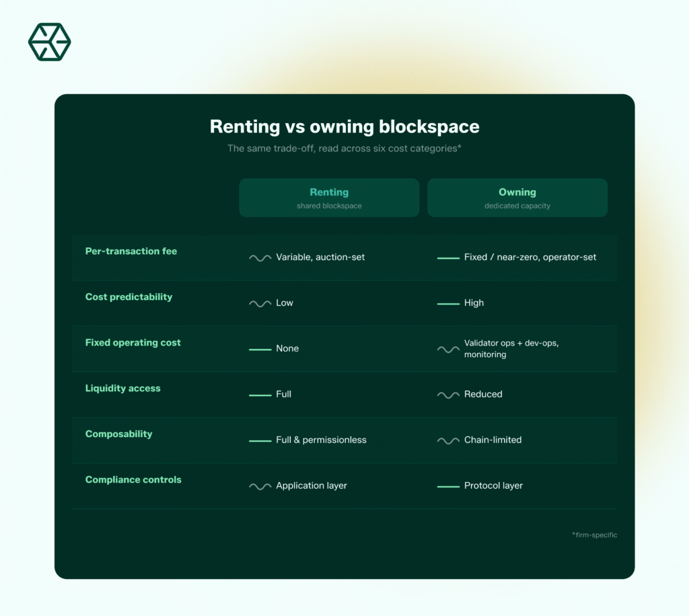Select the Owning column header
This screenshot has height=616, width=689.
[517, 198]
